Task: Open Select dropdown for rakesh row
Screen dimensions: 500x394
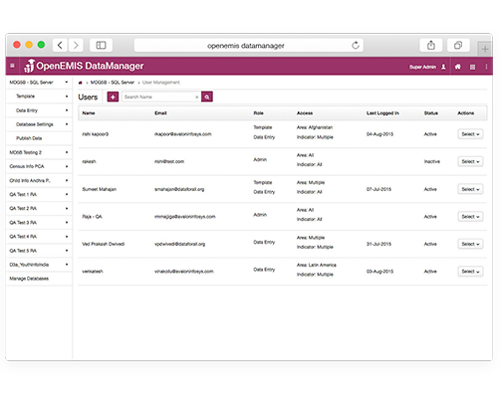Action: (x=470, y=161)
